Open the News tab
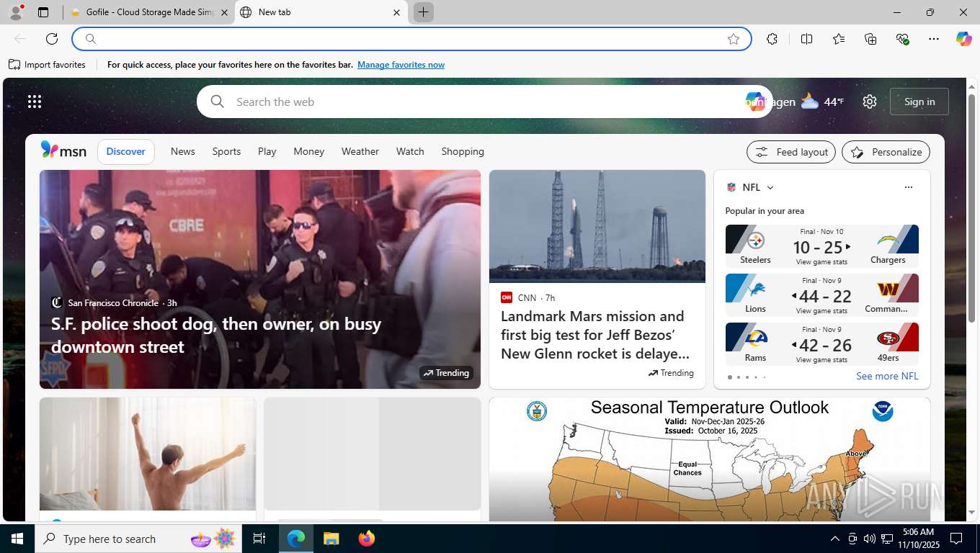The width and height of the screenshot is (980, 553). point(183,151)
